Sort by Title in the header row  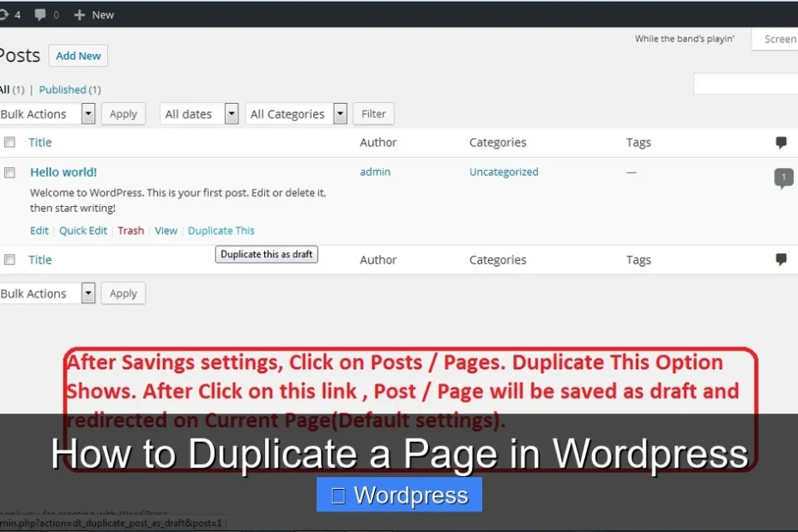39,142
